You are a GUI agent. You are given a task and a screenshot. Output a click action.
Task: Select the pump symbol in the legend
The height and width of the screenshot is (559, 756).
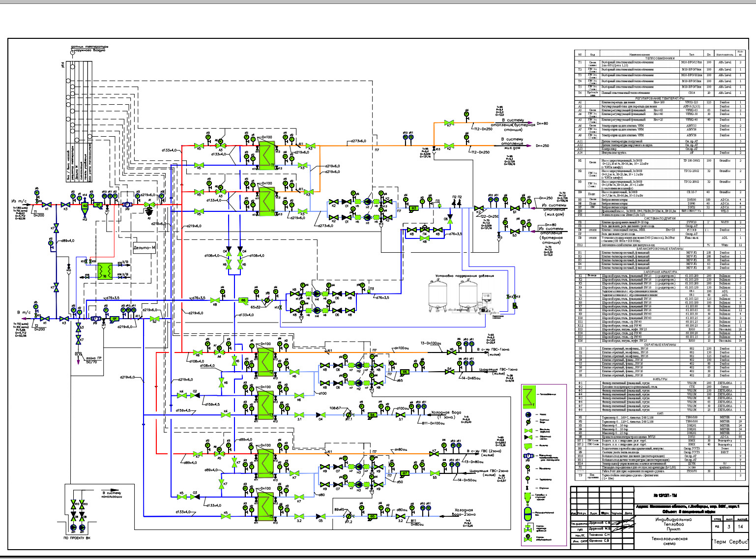[528, 414]
